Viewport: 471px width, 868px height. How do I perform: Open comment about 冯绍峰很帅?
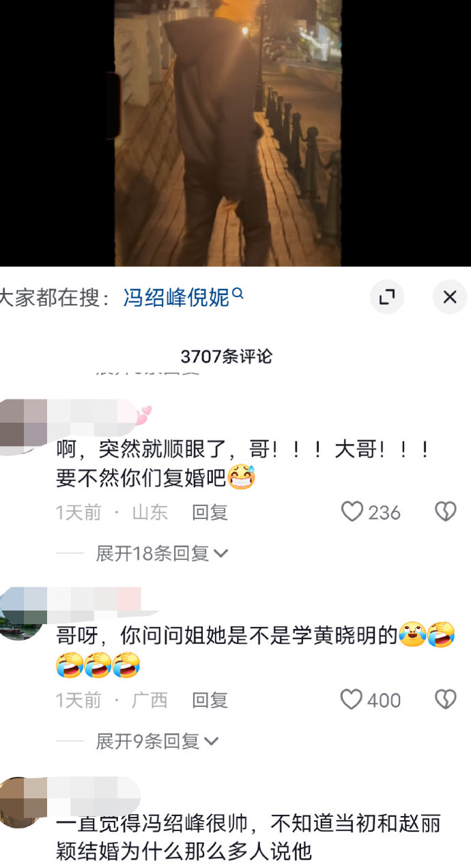pos(248,837)
